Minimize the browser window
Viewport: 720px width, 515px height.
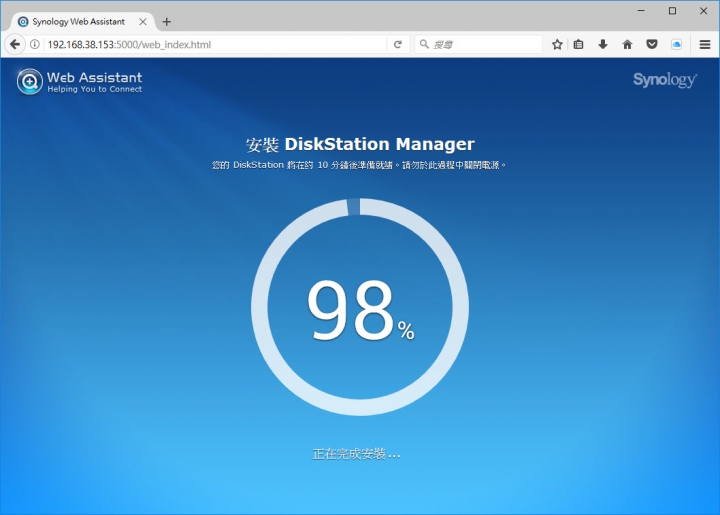[x=641, y=11]
